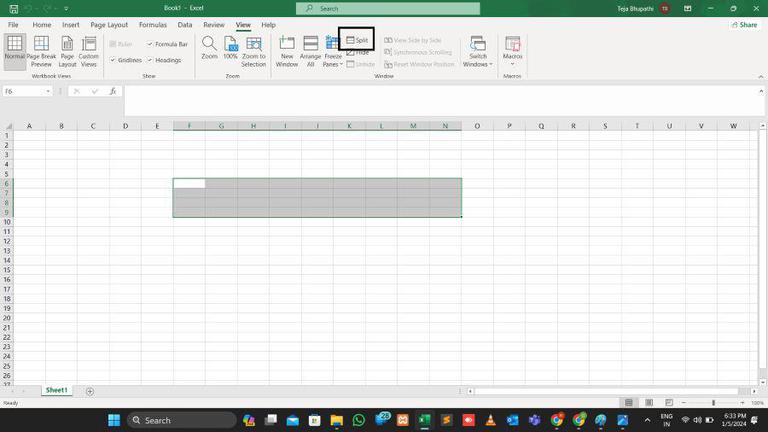
Task: Click the Excel title bar search box
Action: (388, 8)
